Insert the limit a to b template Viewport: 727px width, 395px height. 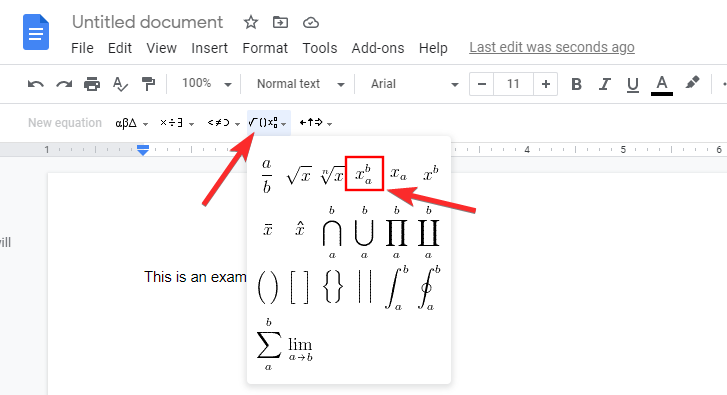click(x=300, y=349)
